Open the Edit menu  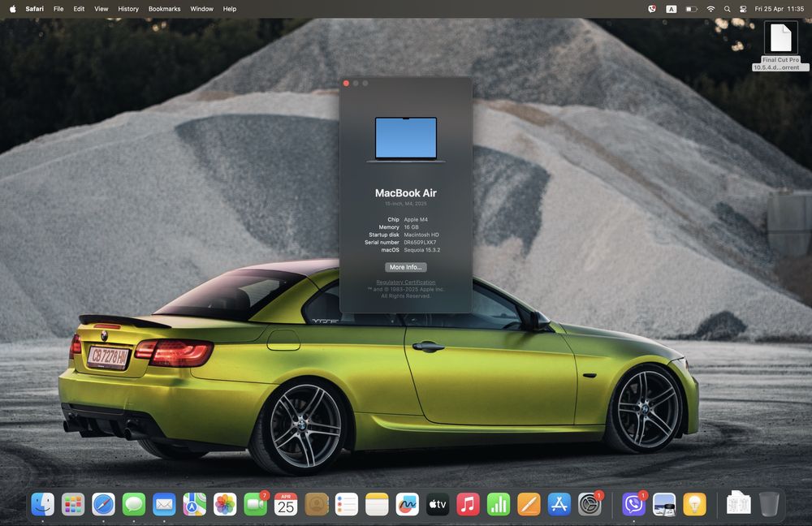tap(79, 9)
